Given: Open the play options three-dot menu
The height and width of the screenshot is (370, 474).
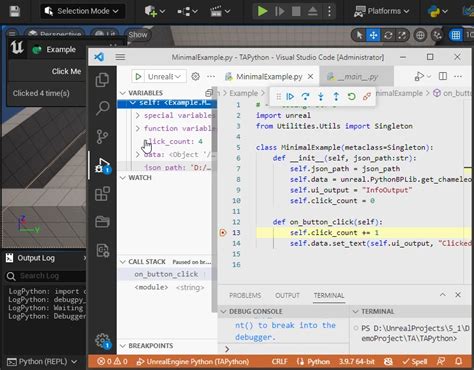Looking at the screenshot, I should coord(329,11).
